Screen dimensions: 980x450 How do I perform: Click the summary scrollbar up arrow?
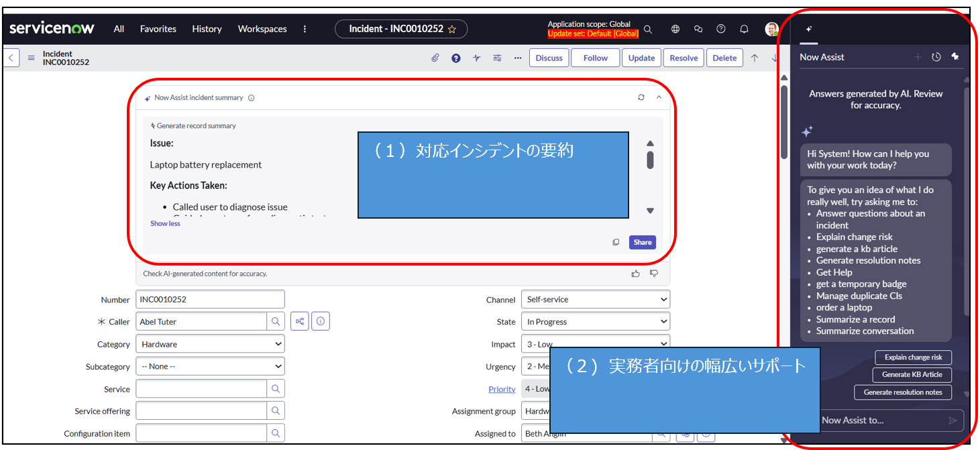[650, 144]
